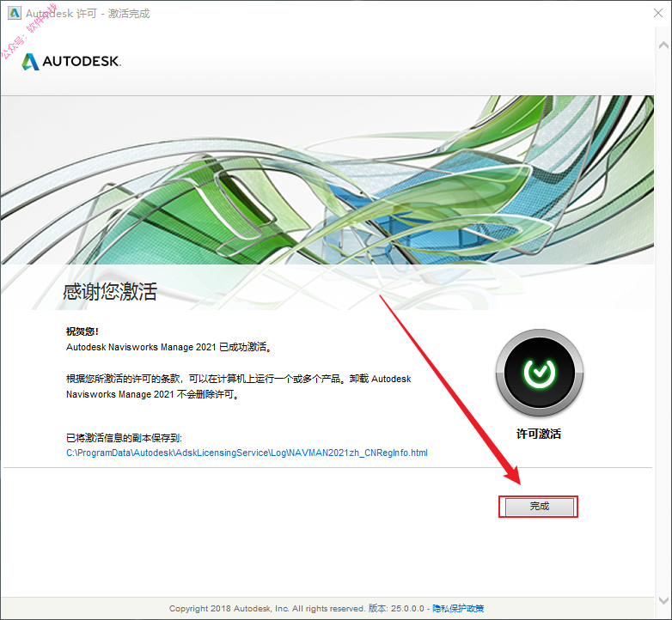Click the 'Autodesk Navisworks Manage 2021 已成功激活' line
Screen dimensions: 672x620
[168, 347]
